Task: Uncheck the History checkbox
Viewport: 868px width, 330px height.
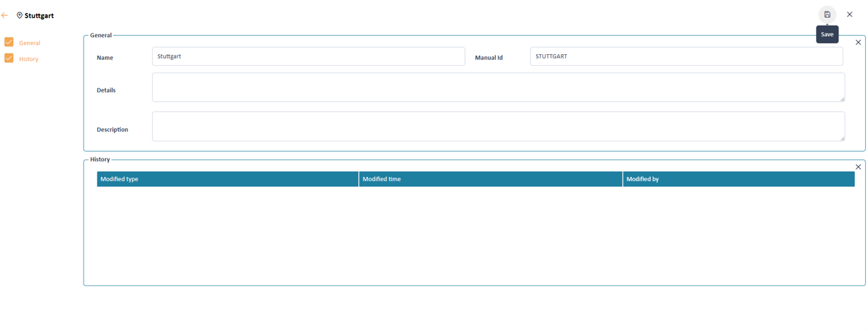Action: point(9,58)
